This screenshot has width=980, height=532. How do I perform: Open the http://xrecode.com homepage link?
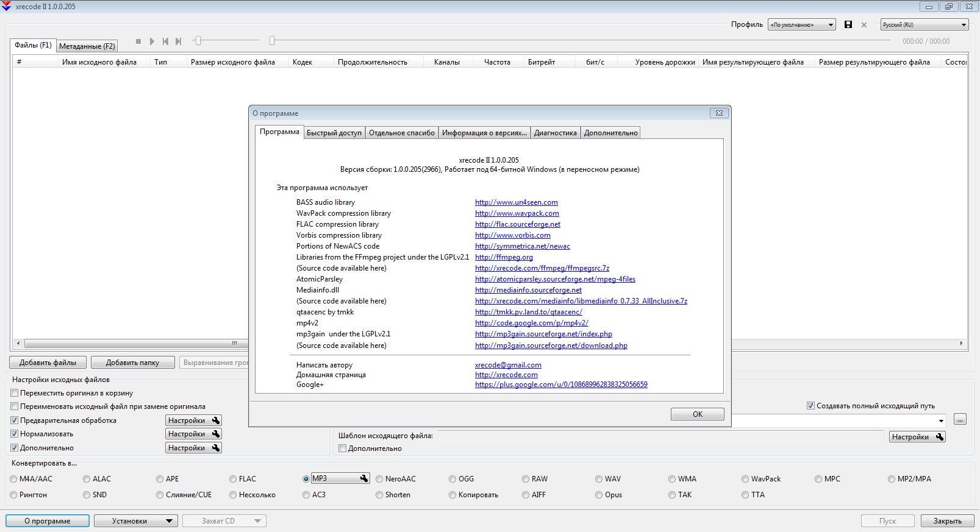(x=506, y=375)
